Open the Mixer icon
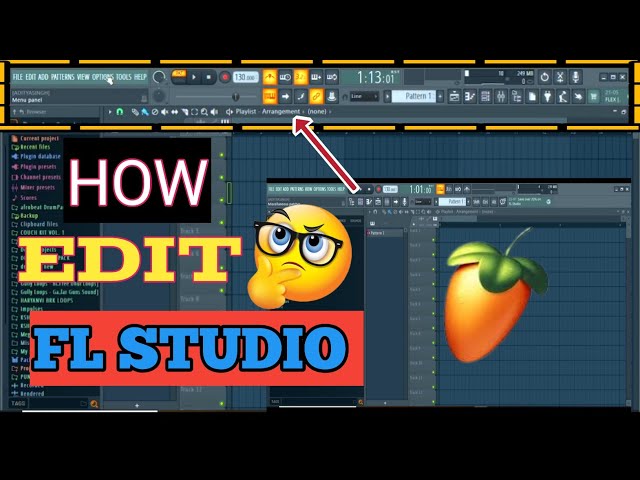The image size is (640, 480). pos(501,97)
